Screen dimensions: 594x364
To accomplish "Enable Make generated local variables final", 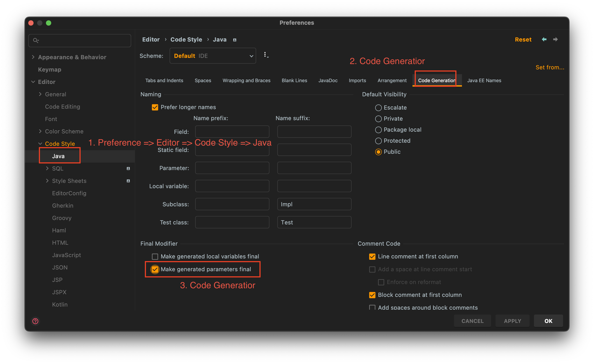I will pyautogui.click(x=155, y=256).
